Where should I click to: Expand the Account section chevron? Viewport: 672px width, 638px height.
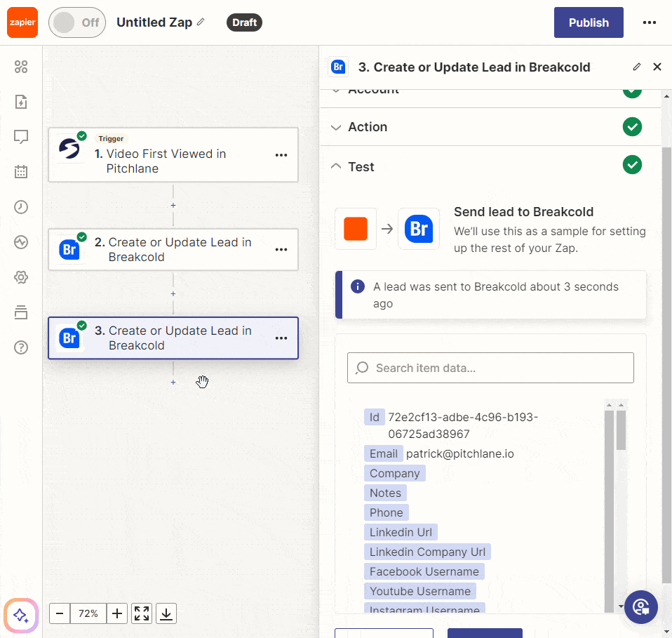pos(336,91)
